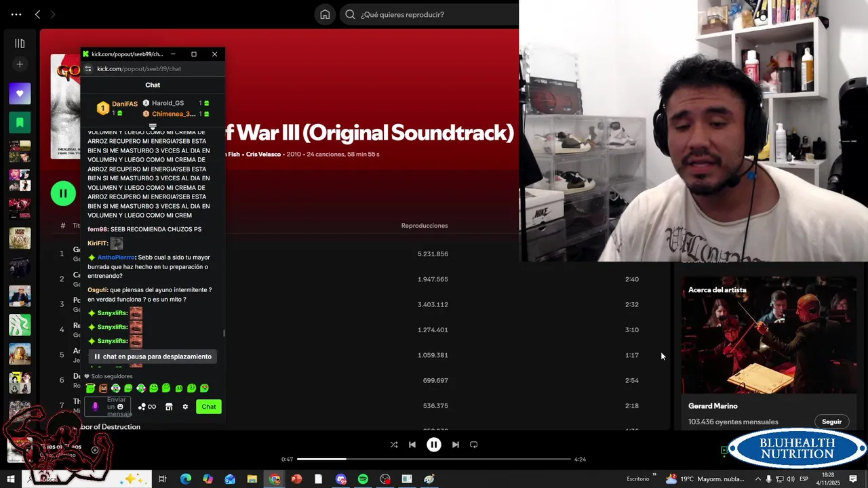Open Kick chat settings gear
This screenshot has width=868, height=488.
click(185, 407)
